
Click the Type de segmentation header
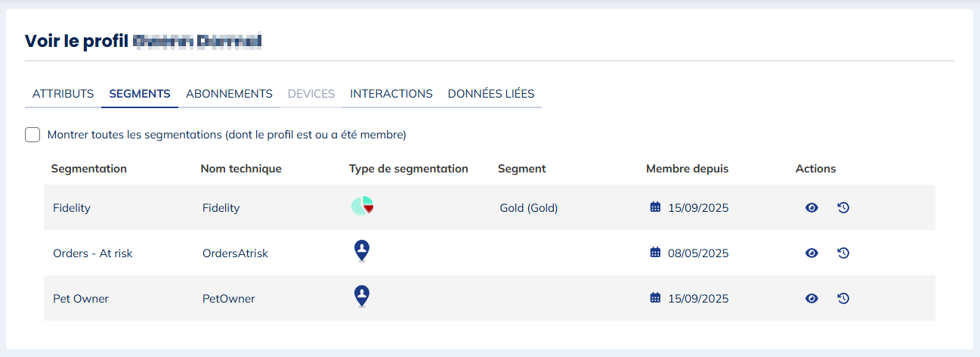(x=409, y=169)
